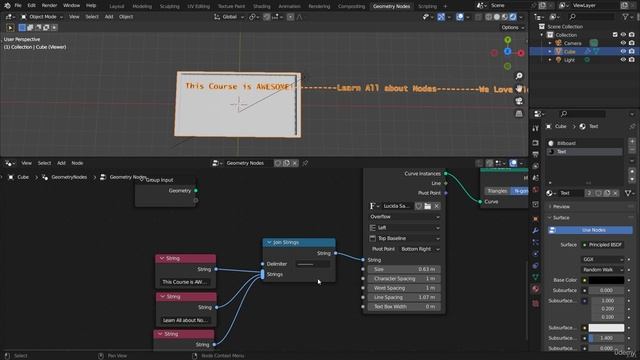Click the Principled BSDF surface button
Image resolution: width=640 pixels, height=360 pixels.
pos(602,245)
